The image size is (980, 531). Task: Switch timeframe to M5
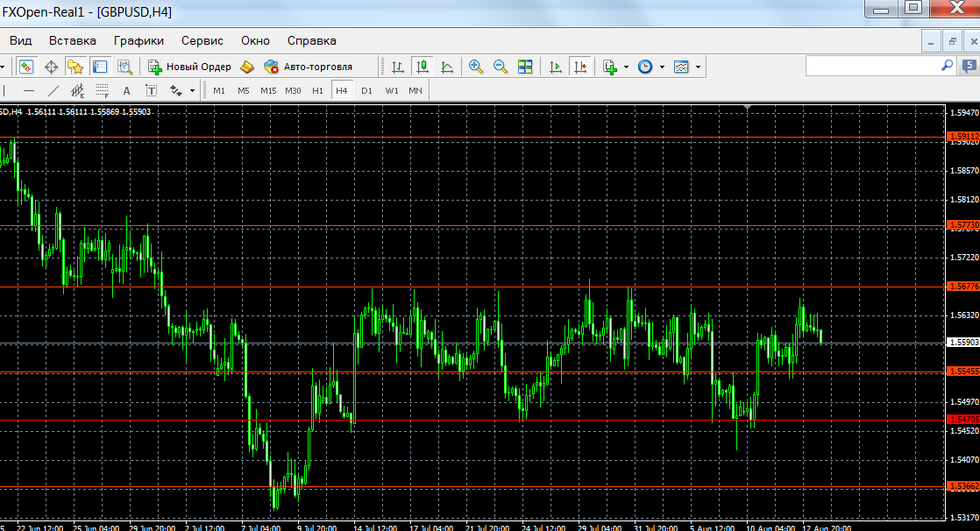click(x=243, y=90)
